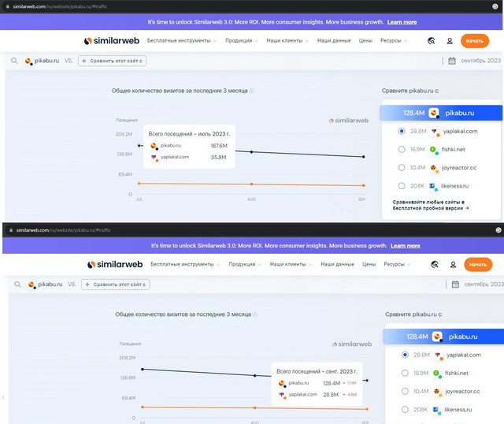Click the browser profile icon in the top address bar
This screenshot has width=504, height=424.
(495, 6)
